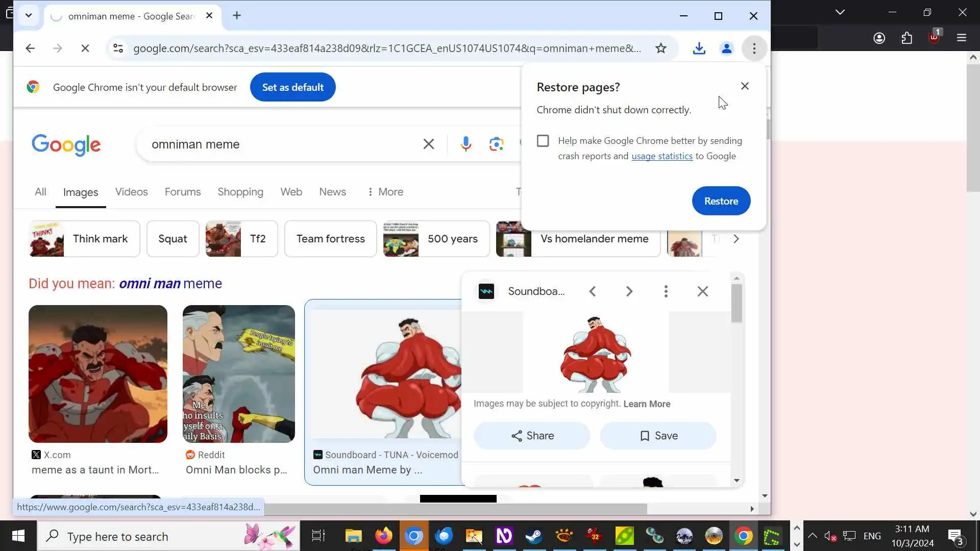Expand the More search filters menu
Viewport: 980px width, 551px height.
[x=385, y=192]
